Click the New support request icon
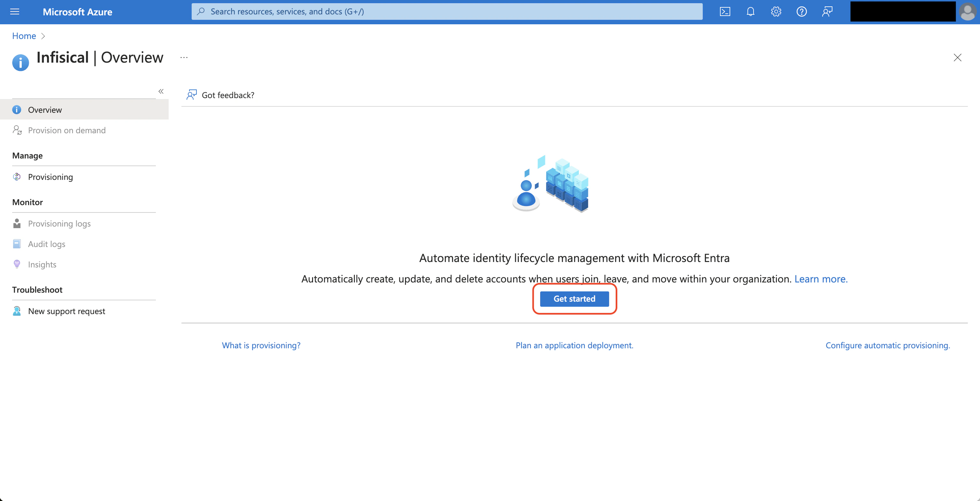 coord(17,311)
